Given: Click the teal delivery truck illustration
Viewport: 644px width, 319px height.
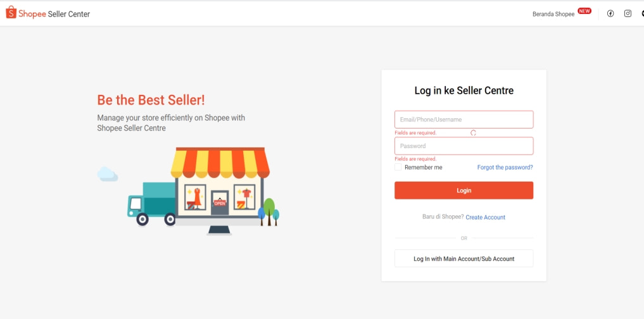Looking at the screenshot, I should click(151, 204).
